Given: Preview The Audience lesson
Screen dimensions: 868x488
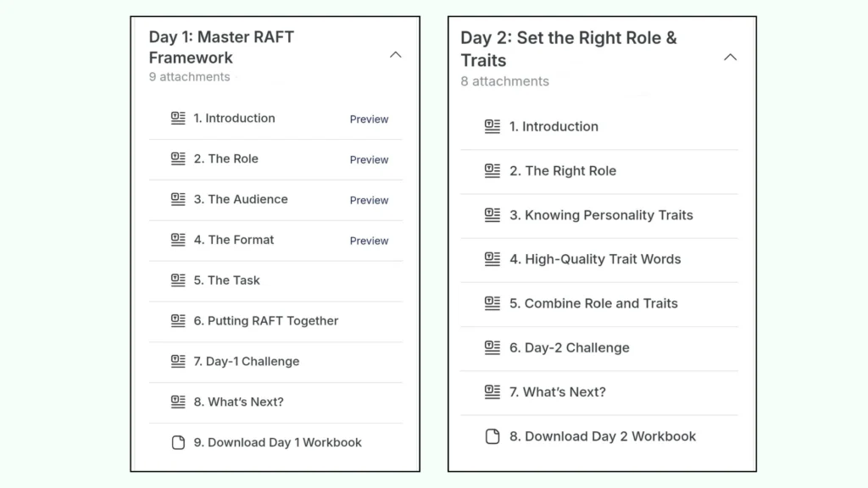Looking at the screenshot, I should tap(369, 201).
